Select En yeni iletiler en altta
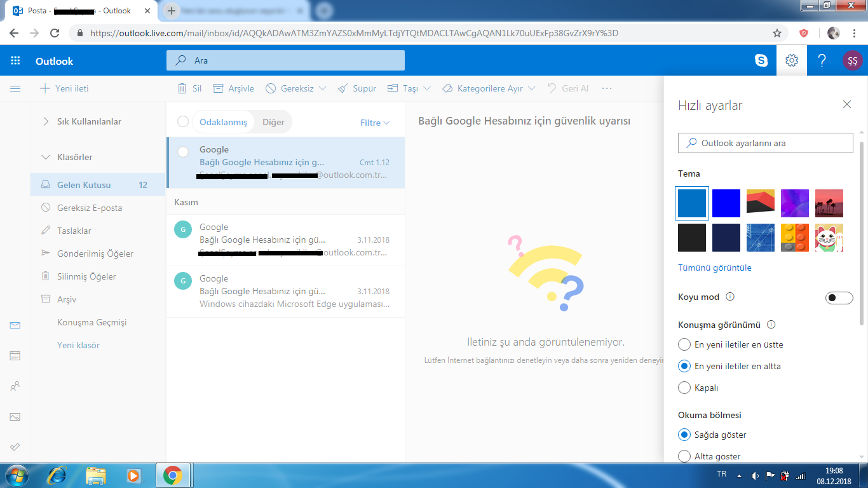This screenshot has width=868, height=488. pos(729,366)
